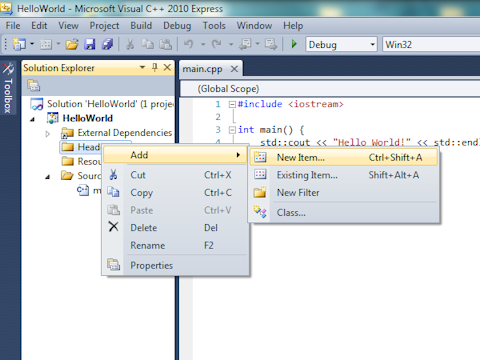
Task: Choose Properties from the context menu
Action: point(175,265)
